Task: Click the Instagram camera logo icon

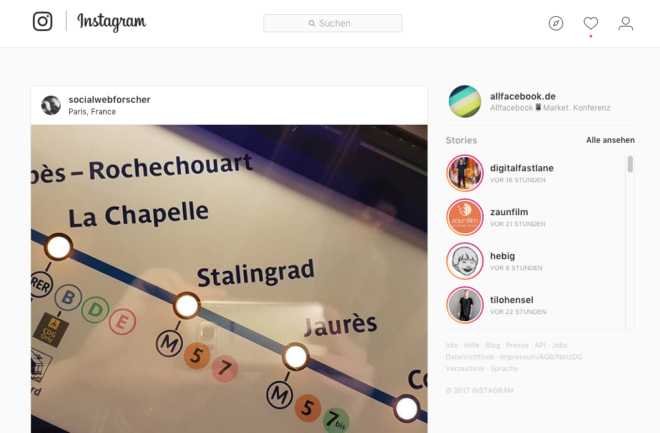Action: 43,21
